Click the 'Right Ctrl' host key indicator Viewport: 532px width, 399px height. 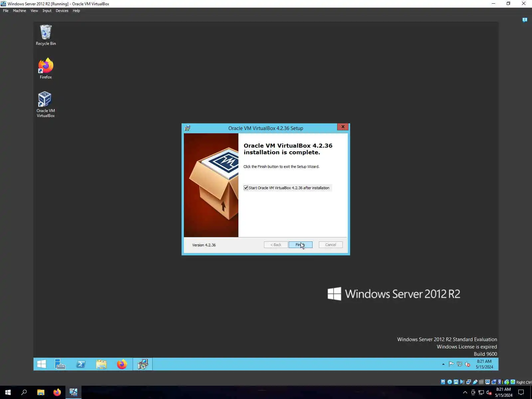coord(524,382)
